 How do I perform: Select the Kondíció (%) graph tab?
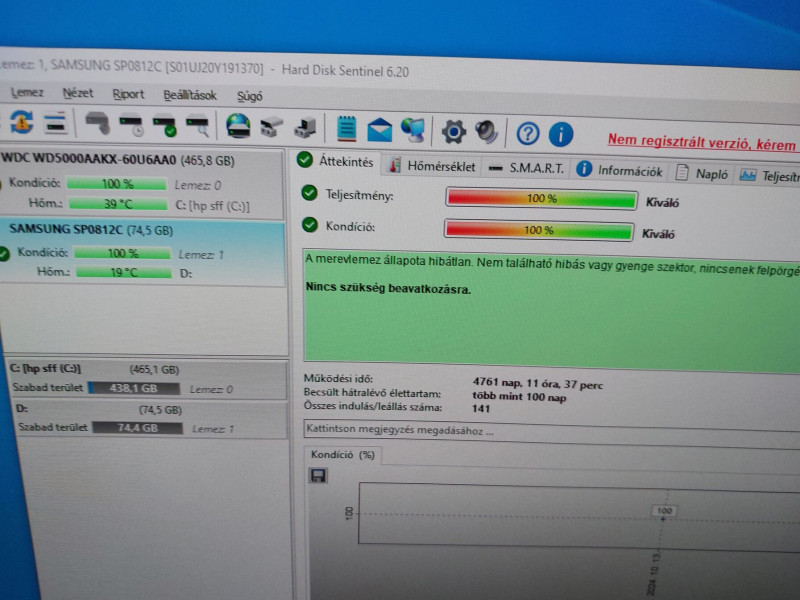(343, 455)
